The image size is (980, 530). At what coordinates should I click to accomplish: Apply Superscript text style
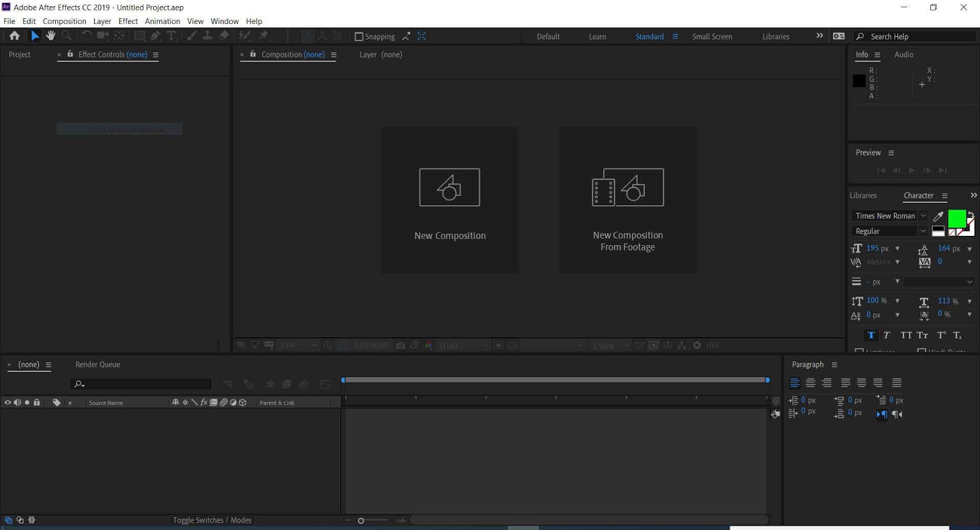[x=941, y=335]
